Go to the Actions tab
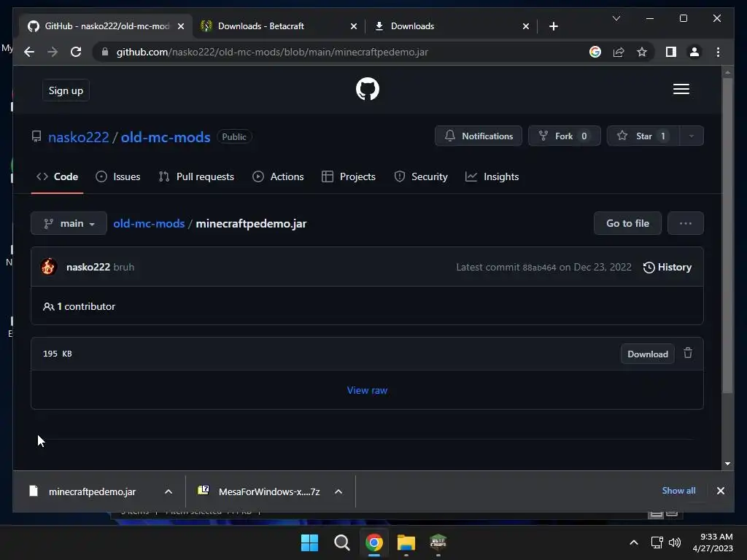This screenshot has height=560, width=747. [x=278, y=176]
